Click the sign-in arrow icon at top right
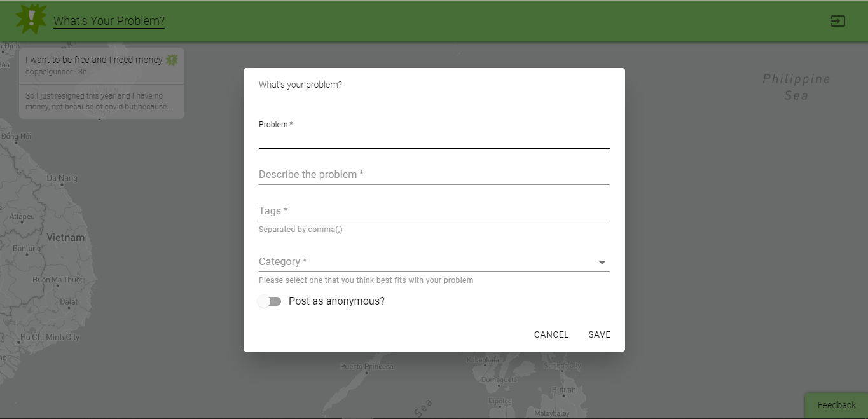The image size is (868, 419). tap(837, 20)
